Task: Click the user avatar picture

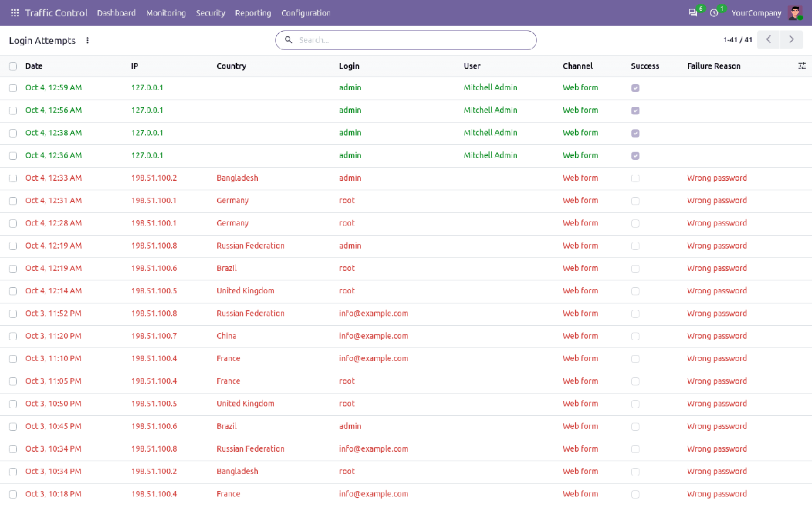Action: (794, 13)
